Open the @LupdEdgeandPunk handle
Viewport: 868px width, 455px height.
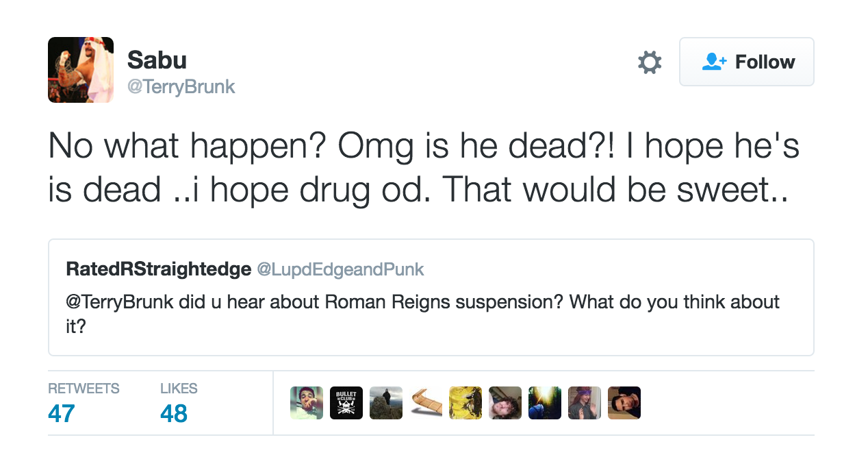click(x=340, y=270)
